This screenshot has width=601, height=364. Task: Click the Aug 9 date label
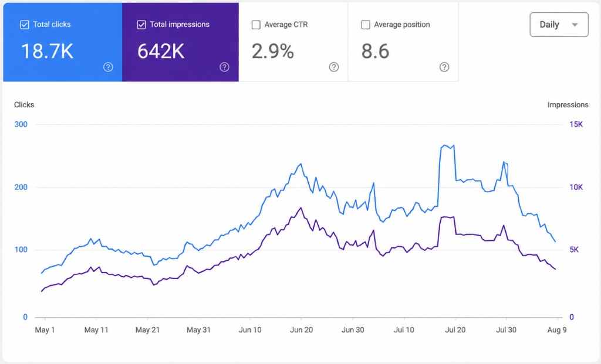(x=557, y=330)
